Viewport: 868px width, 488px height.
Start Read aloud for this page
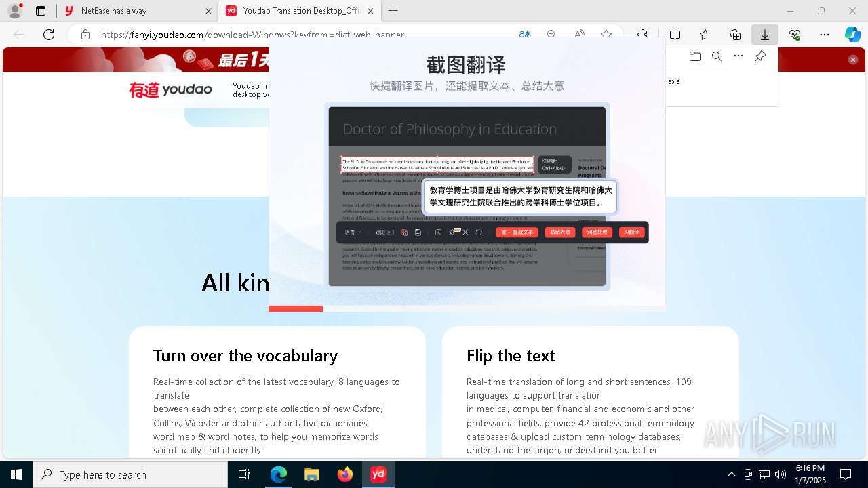pyautogui.click(x=579, y=35)
